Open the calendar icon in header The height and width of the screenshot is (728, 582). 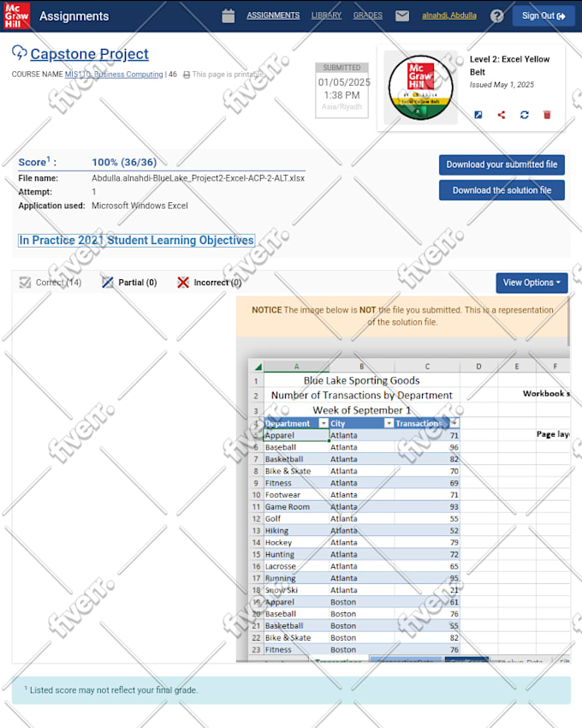[x=228, y=15]
